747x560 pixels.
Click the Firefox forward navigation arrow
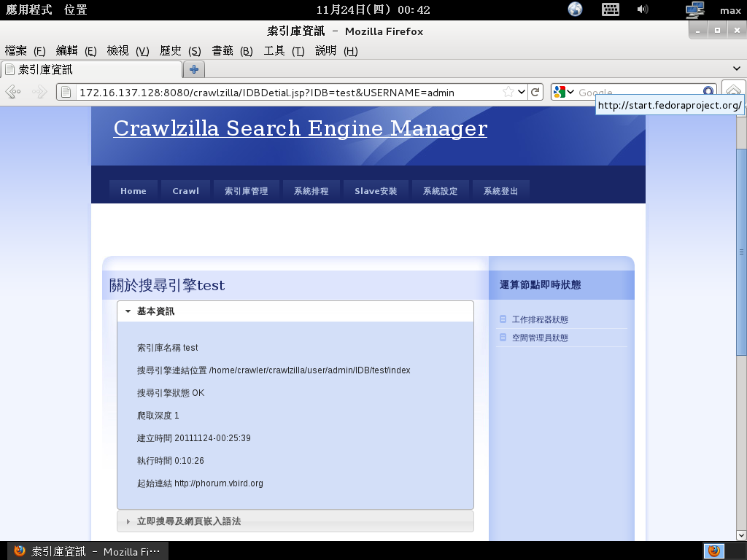click(x=39, y=92)
